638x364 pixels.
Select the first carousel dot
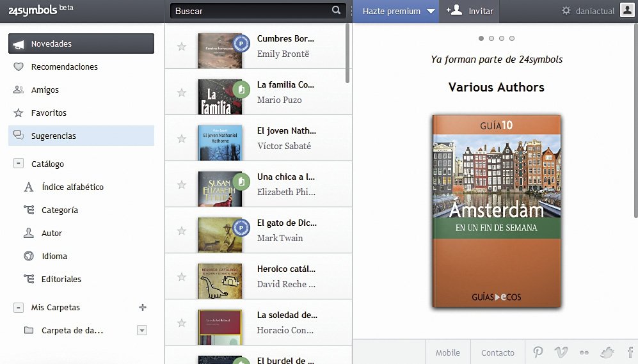[x=481, y=38]
